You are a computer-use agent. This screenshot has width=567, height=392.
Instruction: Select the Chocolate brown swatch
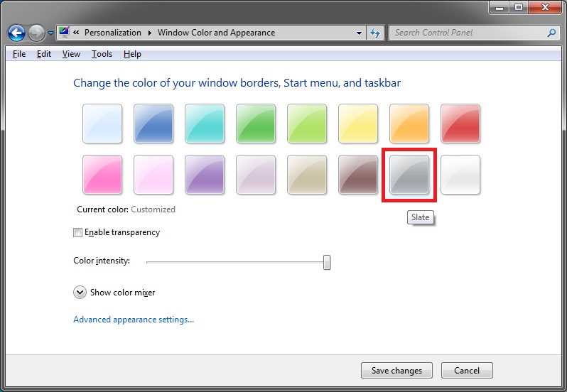click(358, 175)
